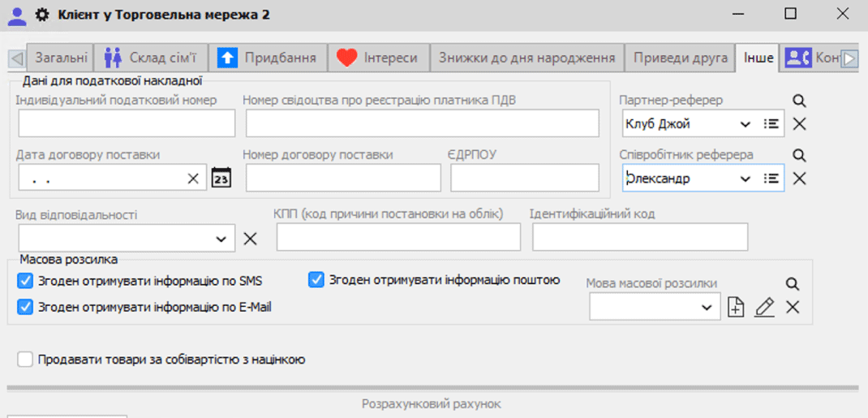Image resolution: width=868 pixels, height=418 pixels.
Task: Switch to the Інтереси tab
Action: point(378,58)
